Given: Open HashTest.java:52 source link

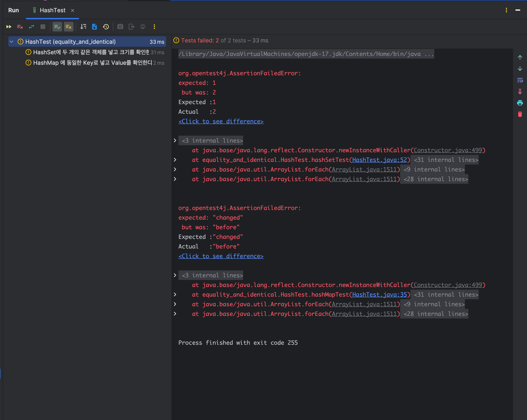Looking at the screenshot, I should (x=379, y=160).
